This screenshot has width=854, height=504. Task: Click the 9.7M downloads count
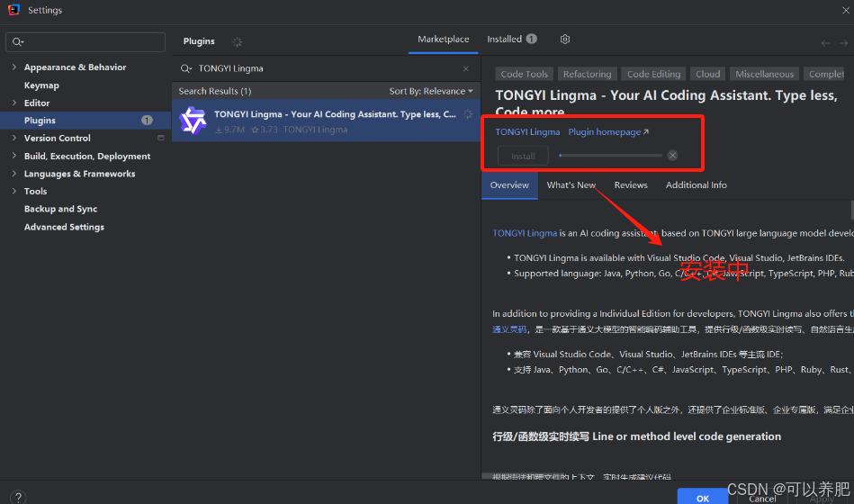[229, 130]
